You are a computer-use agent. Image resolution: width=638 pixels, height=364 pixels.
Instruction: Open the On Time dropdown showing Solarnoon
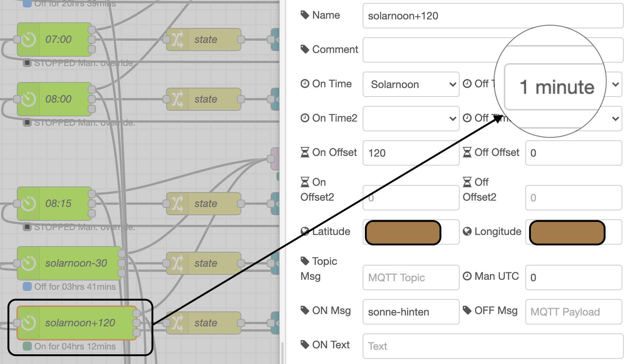click(410, 84)
